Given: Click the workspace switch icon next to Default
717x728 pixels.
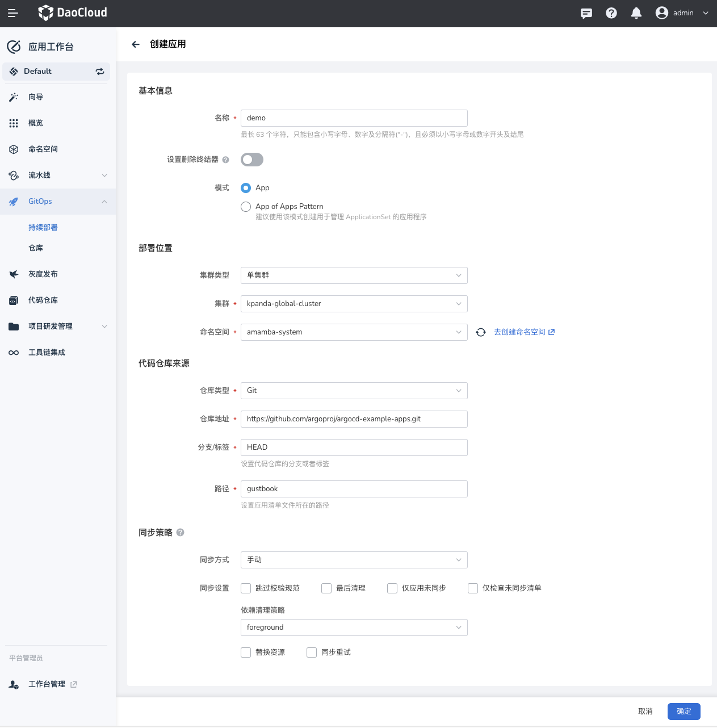Looking at the screenshot, I should (100, 72).
